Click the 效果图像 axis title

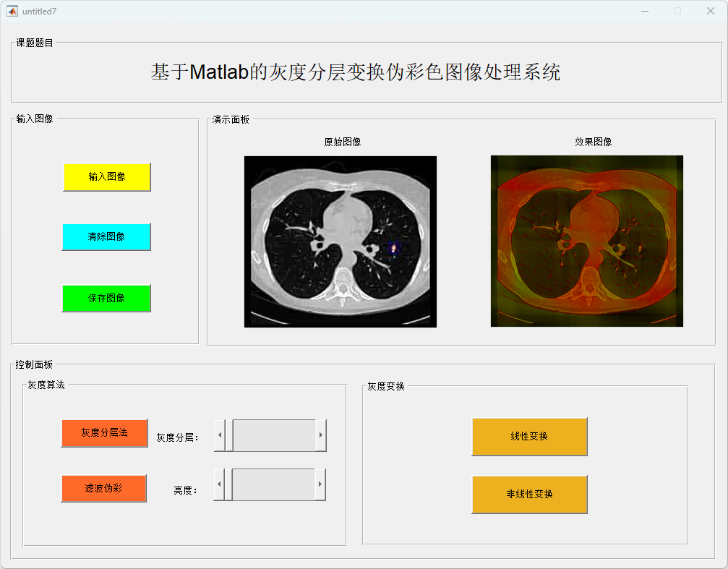594,142
